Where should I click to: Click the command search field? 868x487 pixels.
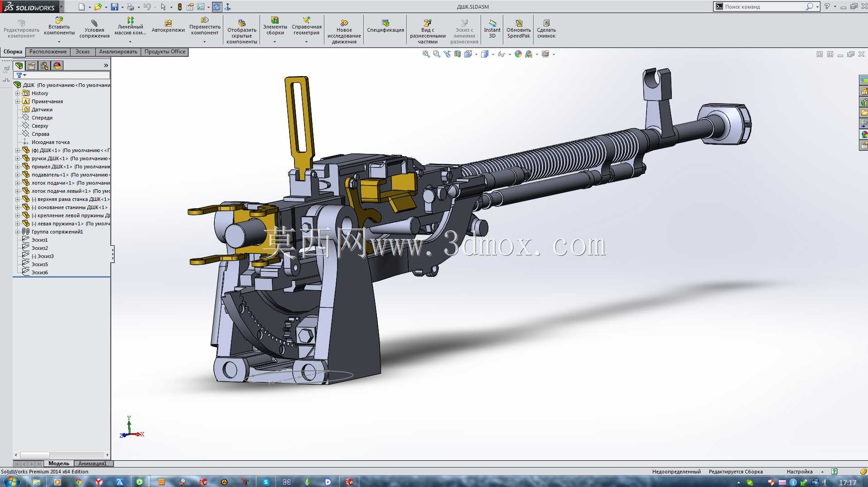(x=763, y=7)
